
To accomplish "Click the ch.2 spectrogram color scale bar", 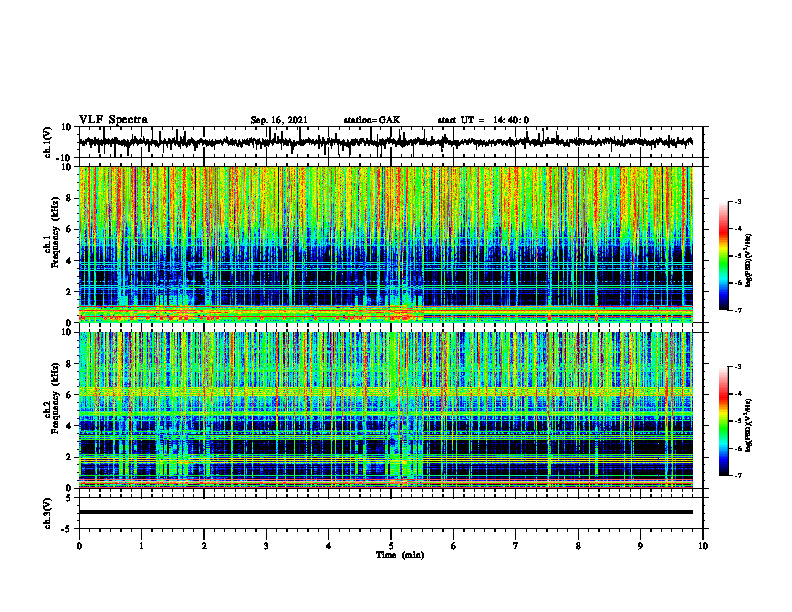I will 724,421.
